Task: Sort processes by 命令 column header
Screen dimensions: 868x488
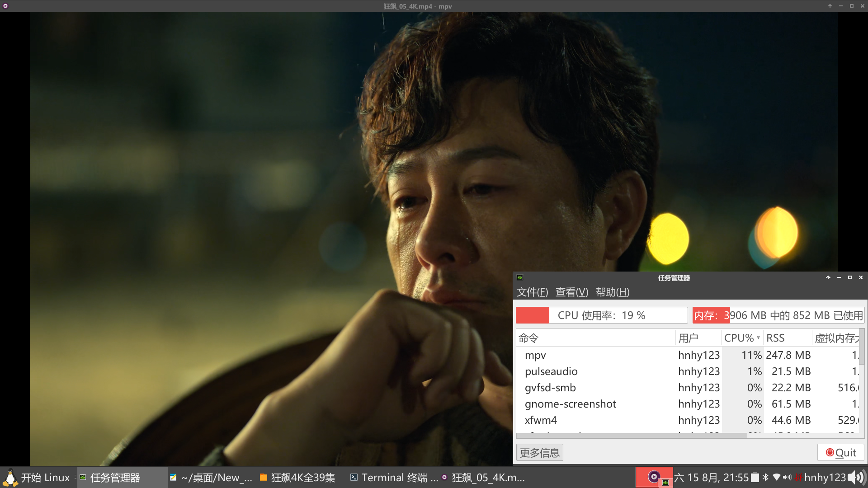Action: click(596, 338)
